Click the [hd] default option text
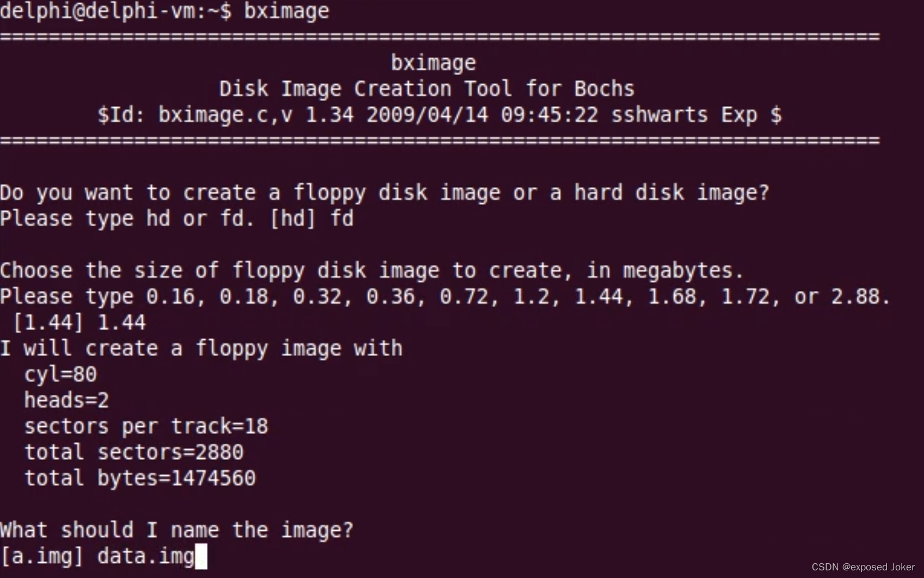 [293, 219]
